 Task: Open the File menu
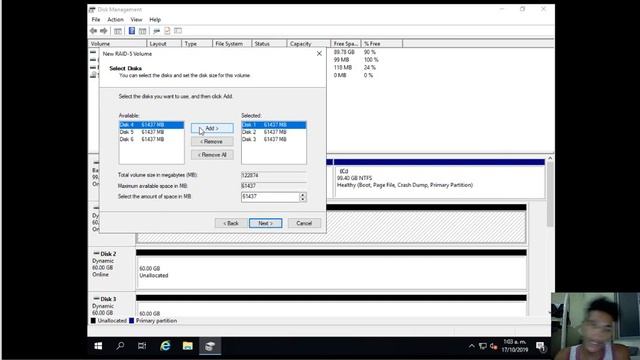click(96, 20)
